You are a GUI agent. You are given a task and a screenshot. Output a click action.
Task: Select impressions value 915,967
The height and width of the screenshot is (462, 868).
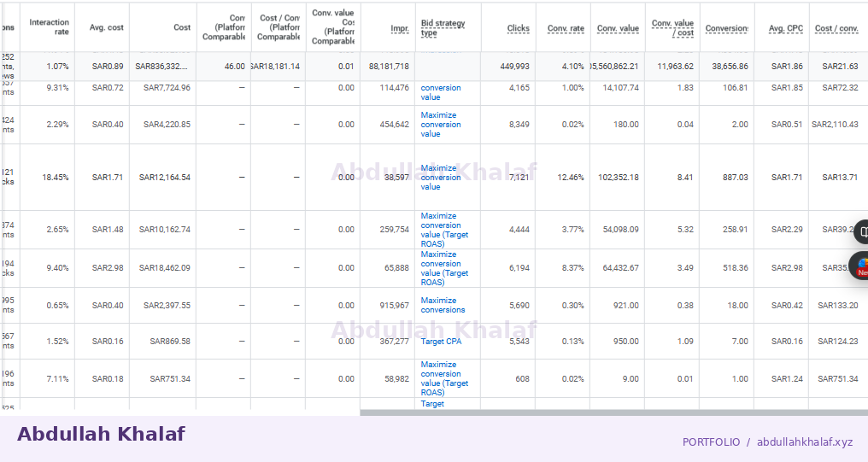point(394,306)
